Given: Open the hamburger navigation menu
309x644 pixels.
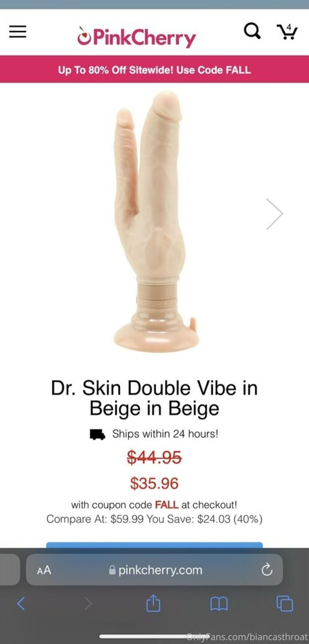Looking at the screenshot, I should (x=18, y=31).
